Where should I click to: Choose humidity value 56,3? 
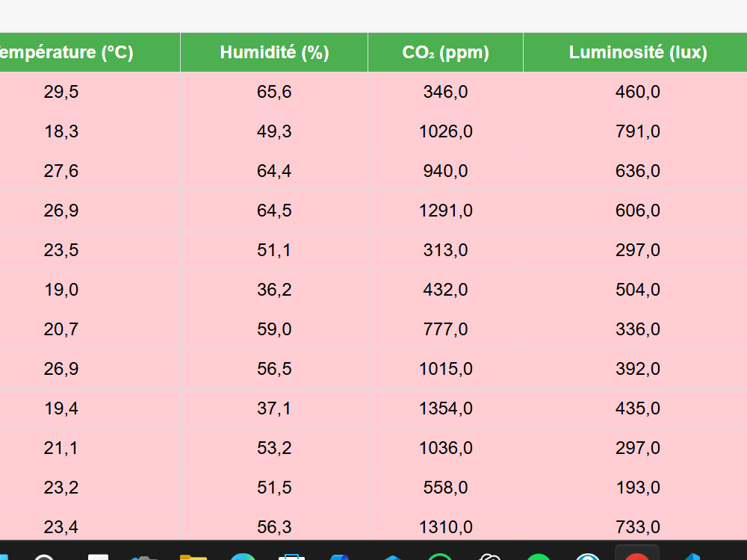274,526
